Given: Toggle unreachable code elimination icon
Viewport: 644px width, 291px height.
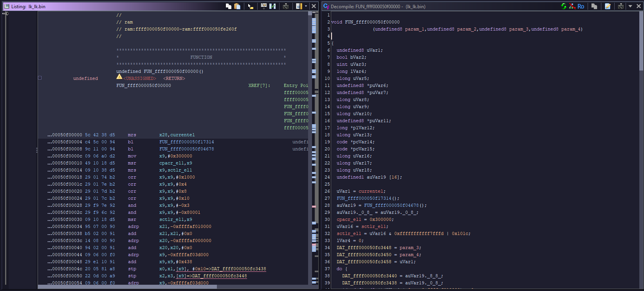Looking at the screenshot, I should coord(572,6).
